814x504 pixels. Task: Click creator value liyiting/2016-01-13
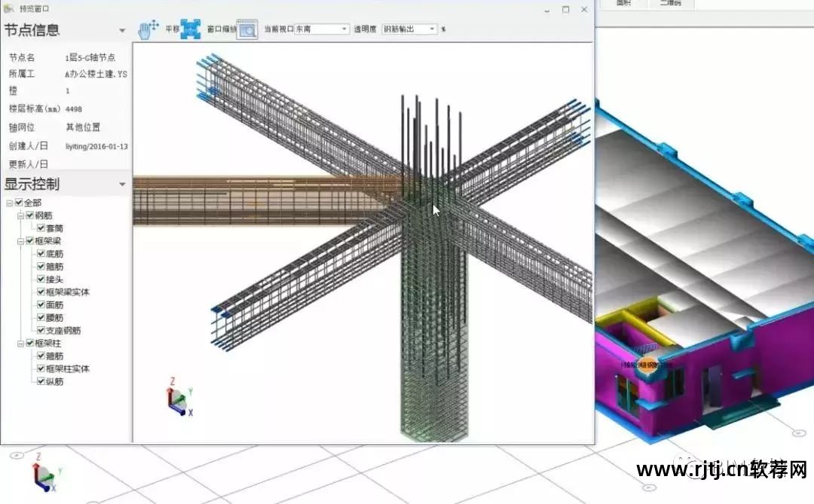point(96,146)
